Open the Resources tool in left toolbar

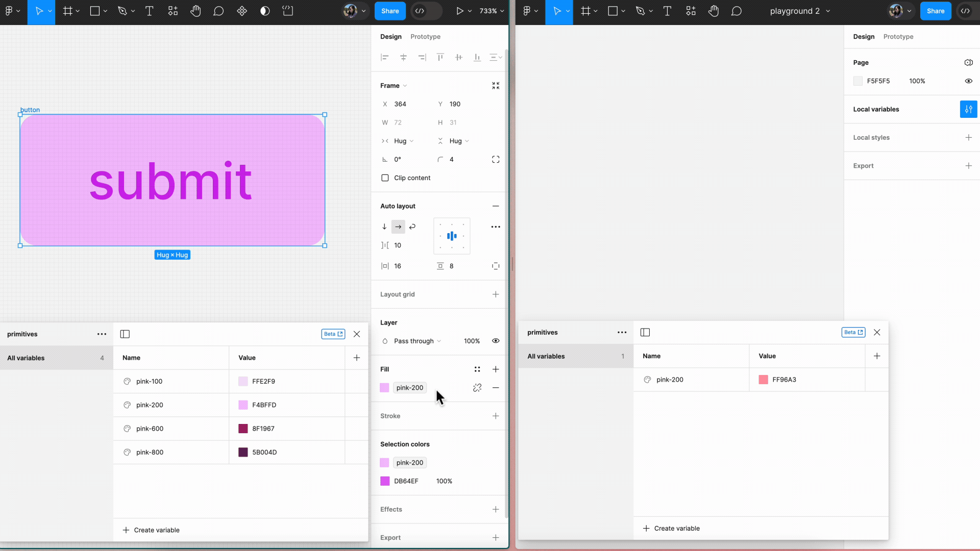point(173,11)
